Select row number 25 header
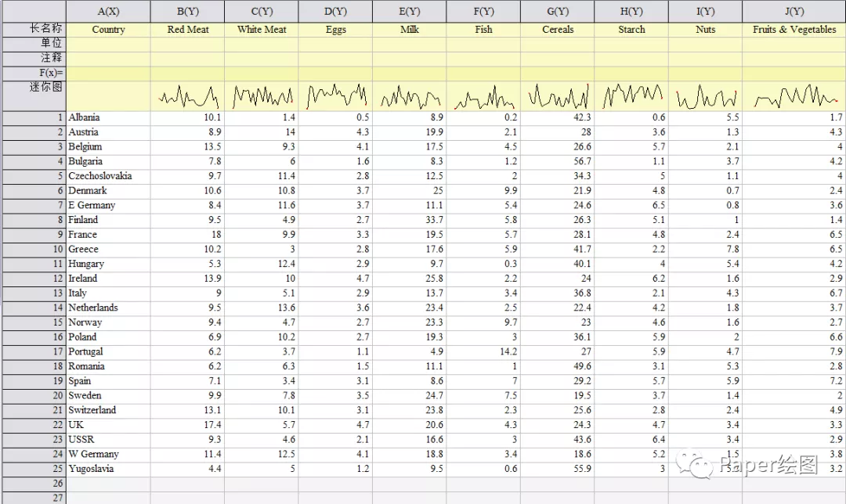 click(x=33, y=469)
